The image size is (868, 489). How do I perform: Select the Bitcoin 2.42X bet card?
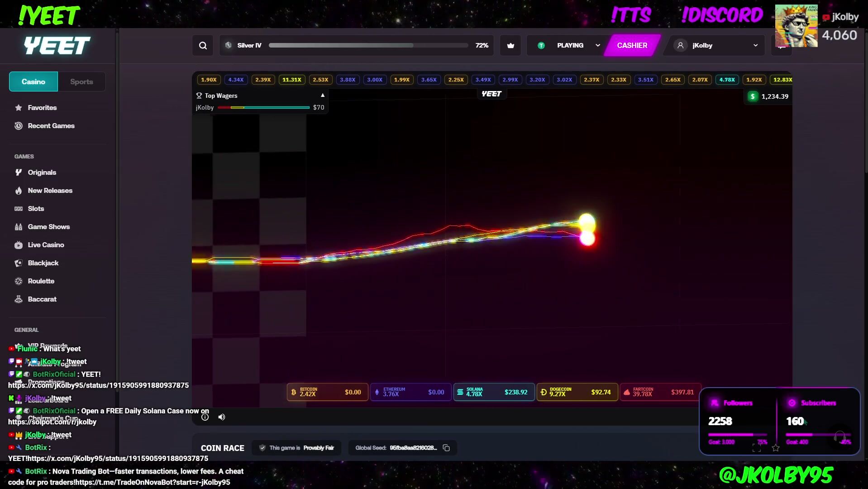327,392
